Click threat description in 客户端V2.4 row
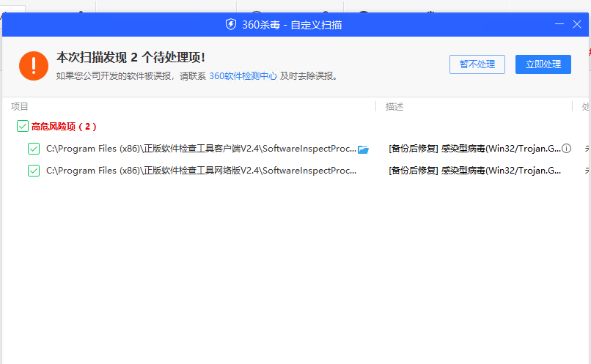591x364 pixels. tap(474, 149)
